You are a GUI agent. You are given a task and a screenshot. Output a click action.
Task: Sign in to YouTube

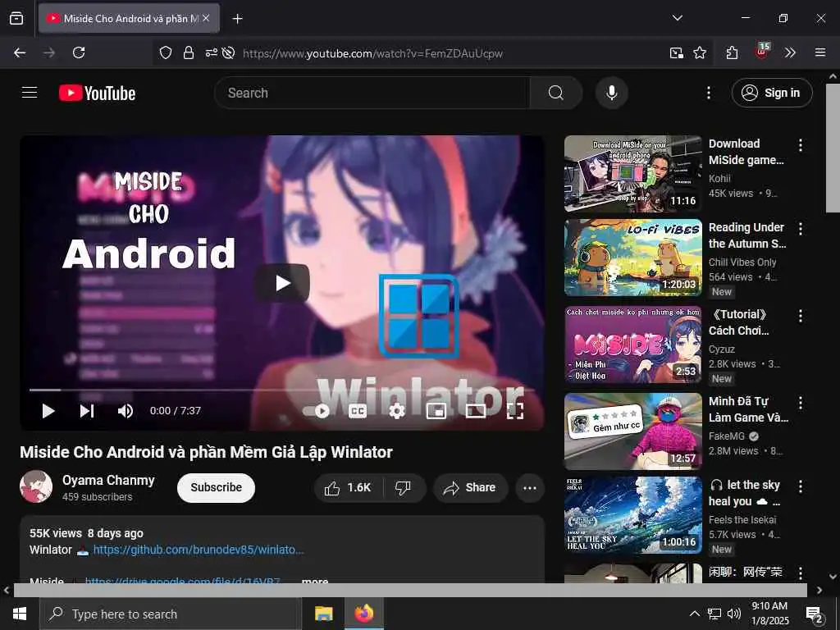click(772, 93)
